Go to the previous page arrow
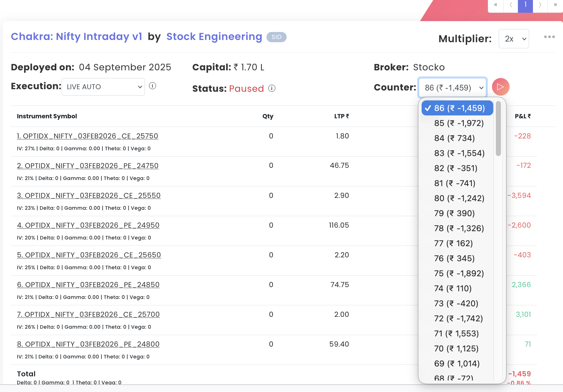563x392 pixels. pyautogui.click(x=511, y=5)
